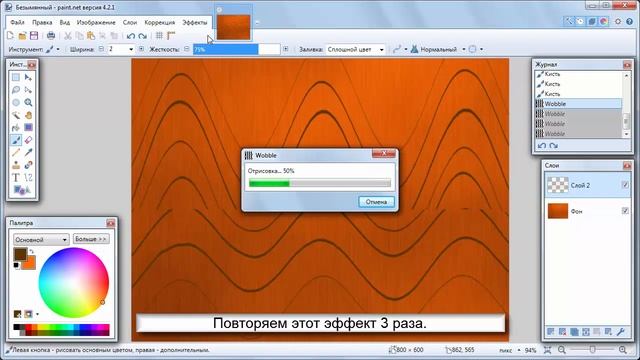Screen dimensions: 640x360
Task: Select the Rectangle Select tool
Action: (x=16, y=77)
